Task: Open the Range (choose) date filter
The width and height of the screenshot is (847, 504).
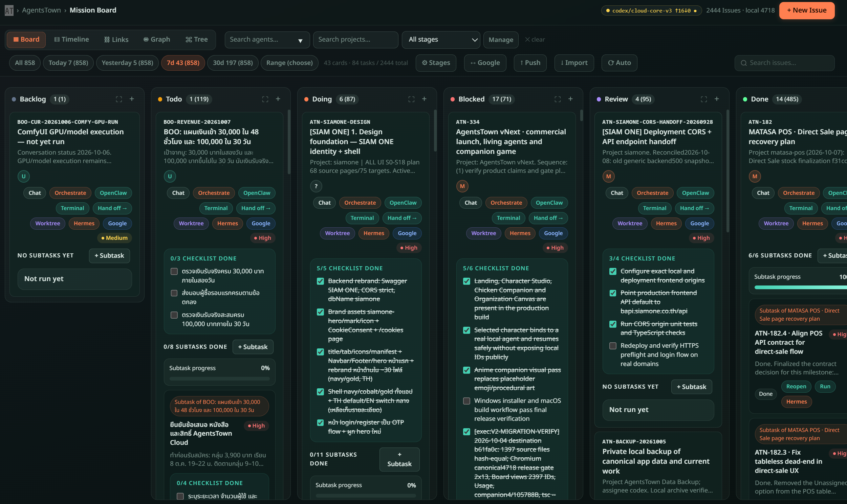Action: pyautogui.click(x=289, y=63)
